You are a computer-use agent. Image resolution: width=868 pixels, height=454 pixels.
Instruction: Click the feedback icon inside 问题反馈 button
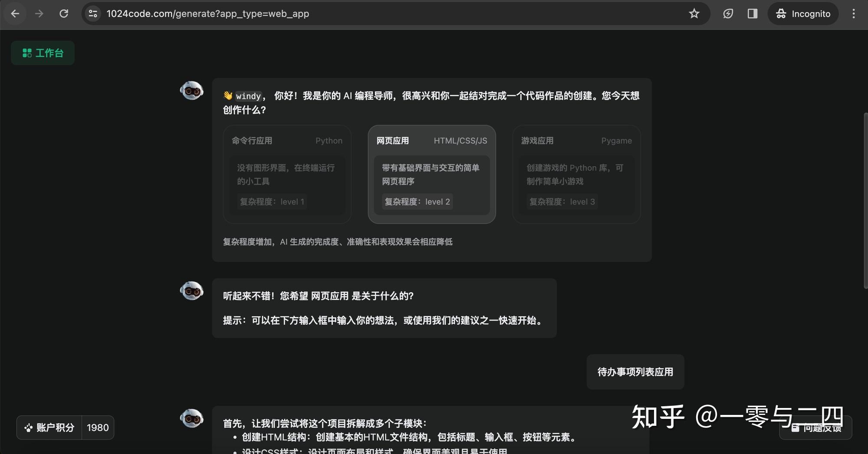tap(796, 428)
